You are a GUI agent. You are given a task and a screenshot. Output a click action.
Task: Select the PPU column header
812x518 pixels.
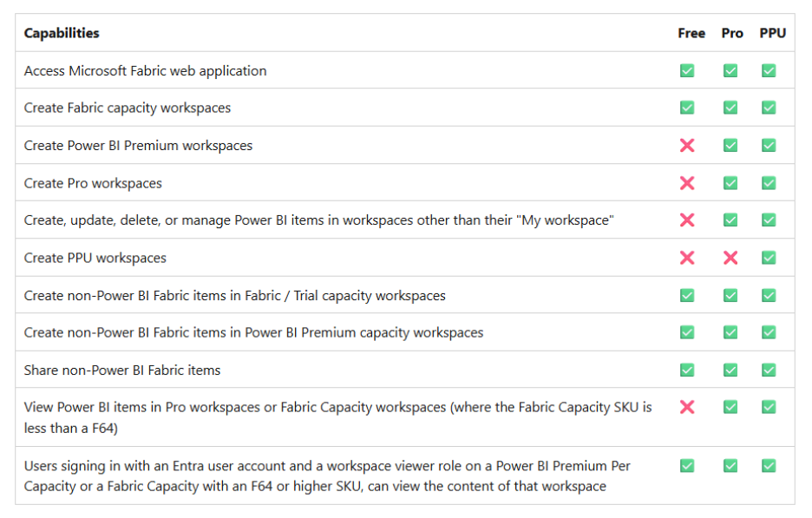(x=773, y=33)
